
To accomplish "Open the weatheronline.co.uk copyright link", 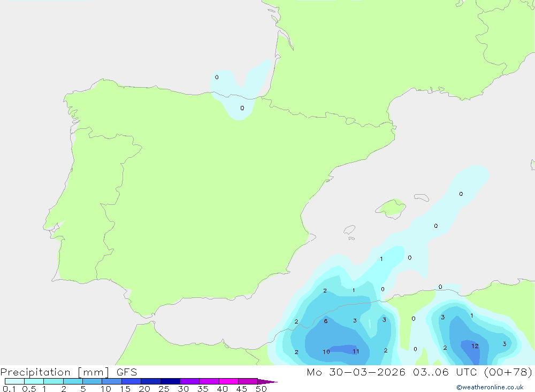I will tap(490, 387).
